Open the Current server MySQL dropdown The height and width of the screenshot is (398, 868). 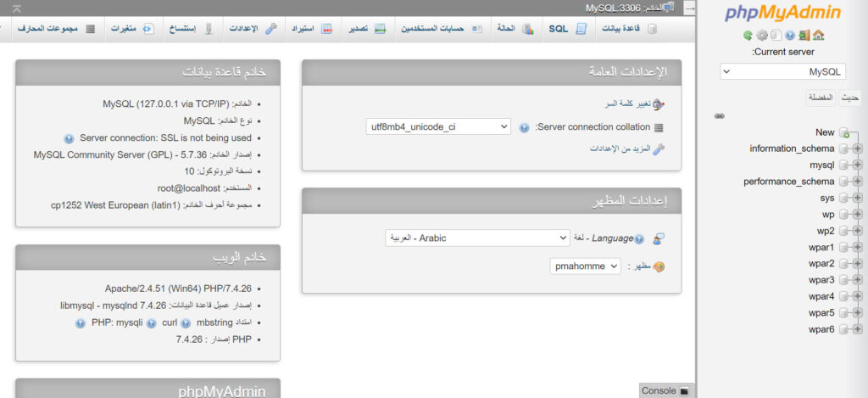(x=782, y=72)
